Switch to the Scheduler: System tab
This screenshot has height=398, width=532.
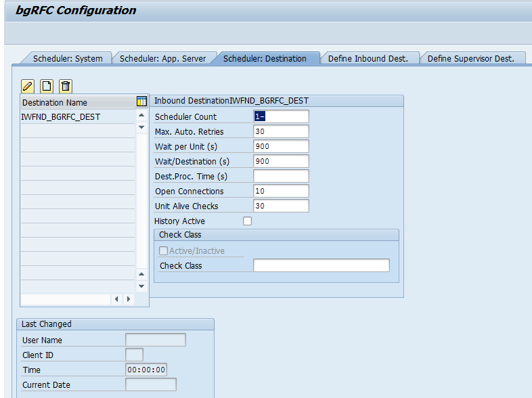pos(67,59)
